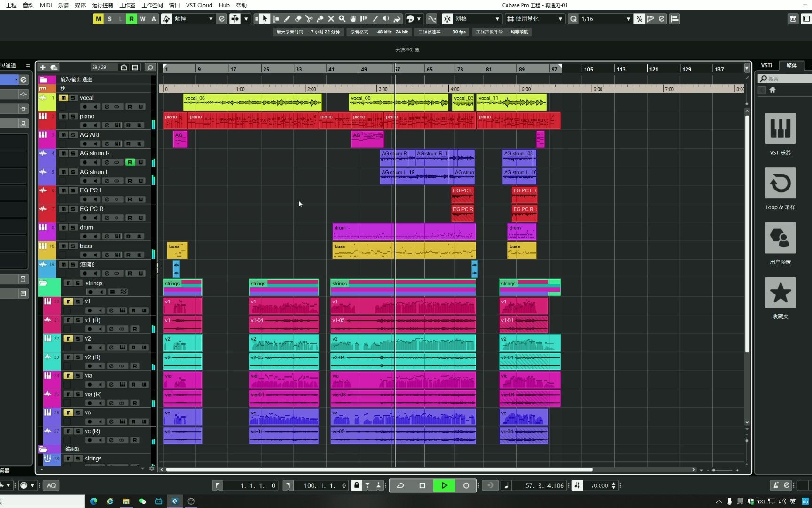Screen dimensions: 812x508
Task: Open the Project menu
Action: (x=11, y=5)
